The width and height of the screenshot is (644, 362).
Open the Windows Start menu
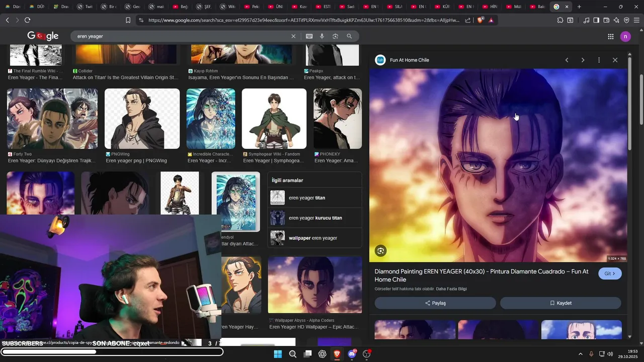click(x=278, y=354)
